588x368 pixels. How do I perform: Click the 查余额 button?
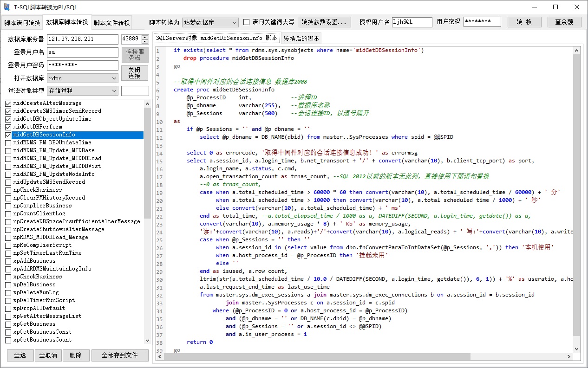click(x=564, y=22)
